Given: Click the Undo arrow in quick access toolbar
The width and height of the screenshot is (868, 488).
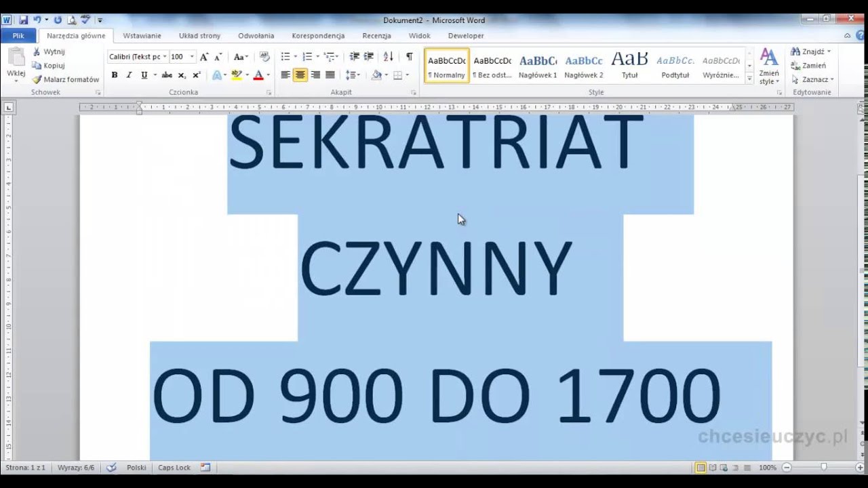Looking at the screenshot, I should [38, 20].
